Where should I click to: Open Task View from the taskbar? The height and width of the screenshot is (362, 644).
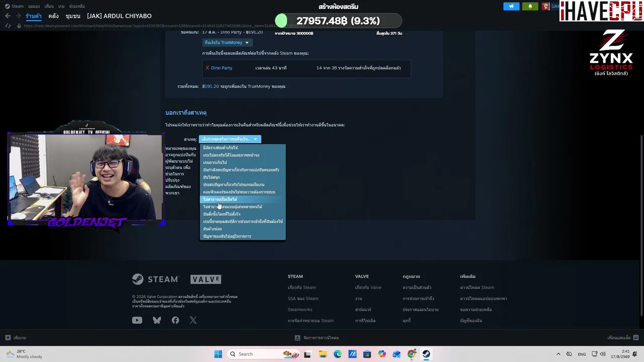[307, 354]
